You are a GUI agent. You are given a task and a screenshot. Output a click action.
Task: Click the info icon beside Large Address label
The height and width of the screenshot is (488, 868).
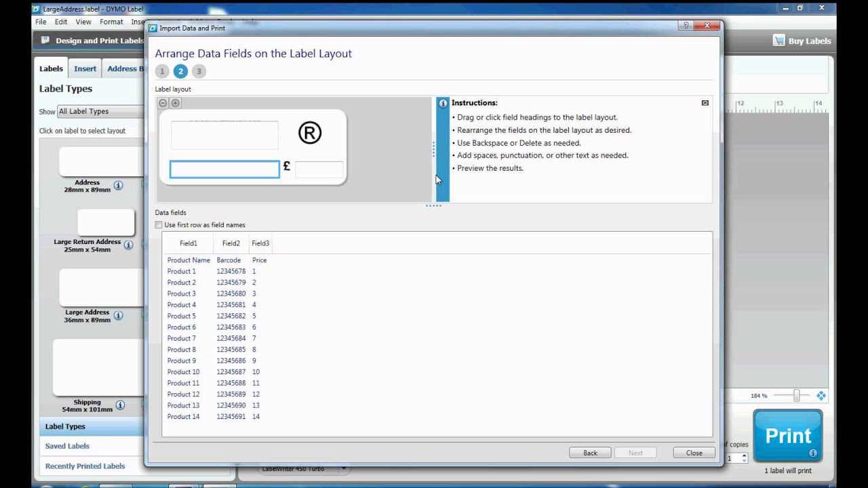[118, 315]
